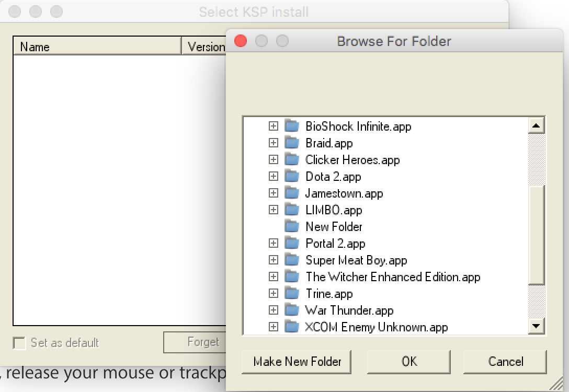Select the 'LIMBO.app' entry
569x392 pixels.
pyautogui.click(x=334, y=210)
